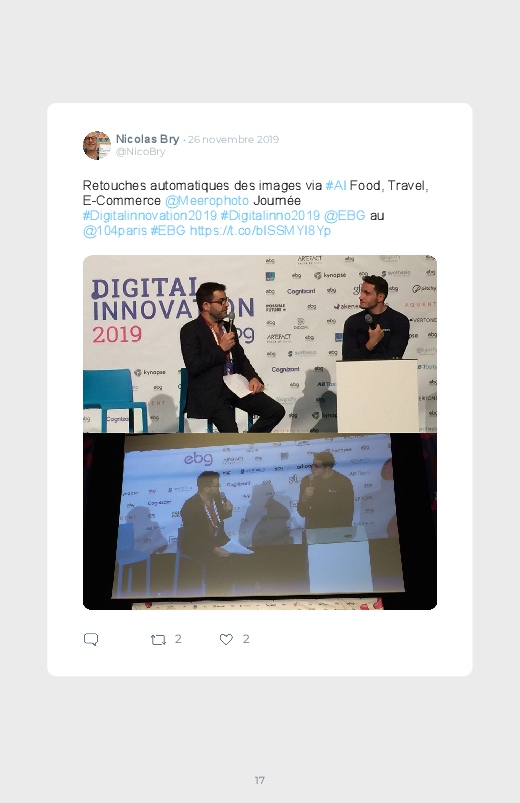520x803 pixels.
Task: Open the projected screen photo below
Action: point(260,521)
